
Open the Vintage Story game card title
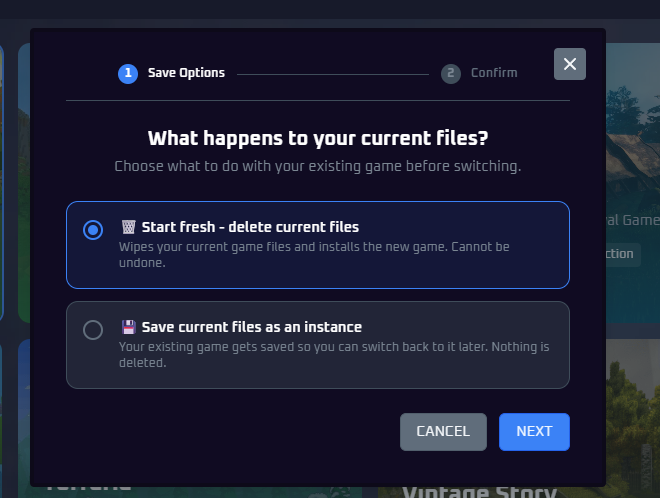(x=480, y=491)
